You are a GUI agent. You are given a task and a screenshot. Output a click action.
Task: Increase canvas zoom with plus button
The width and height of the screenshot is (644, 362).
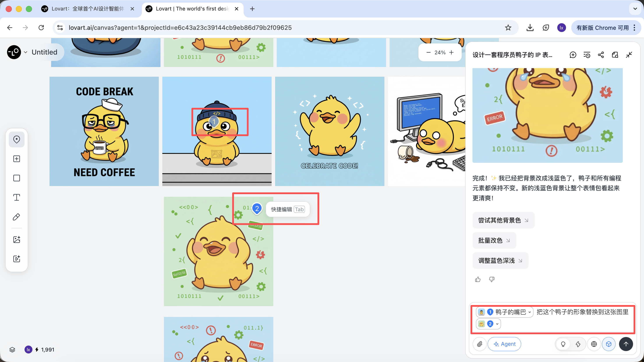(451, 52)
